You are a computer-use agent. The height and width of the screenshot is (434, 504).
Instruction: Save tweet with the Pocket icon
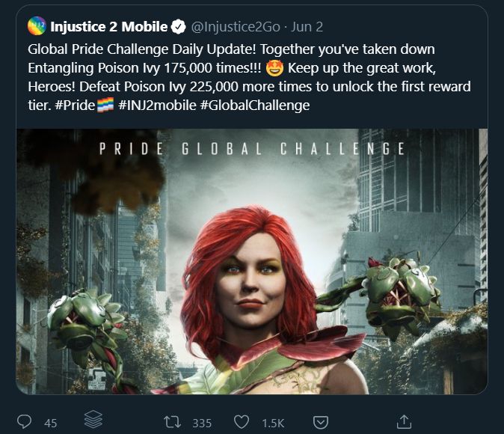click(x=320, y=422)
